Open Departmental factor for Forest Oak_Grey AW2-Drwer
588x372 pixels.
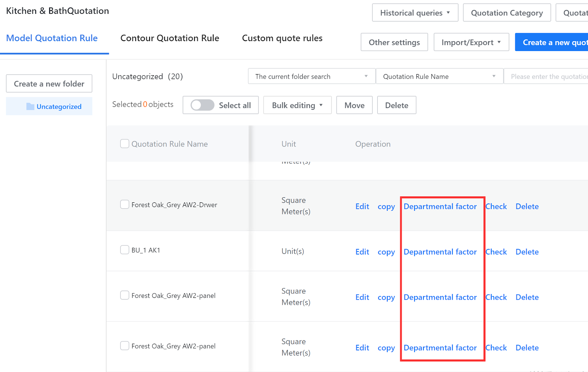point(440,206)
